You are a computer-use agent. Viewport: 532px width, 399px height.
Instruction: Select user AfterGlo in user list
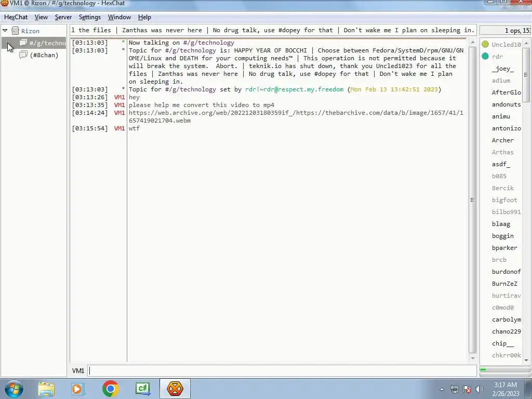tap(506, 92)
